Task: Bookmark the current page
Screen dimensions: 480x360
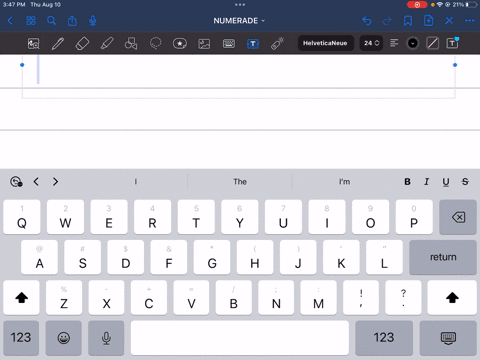Action: (408, 21)
